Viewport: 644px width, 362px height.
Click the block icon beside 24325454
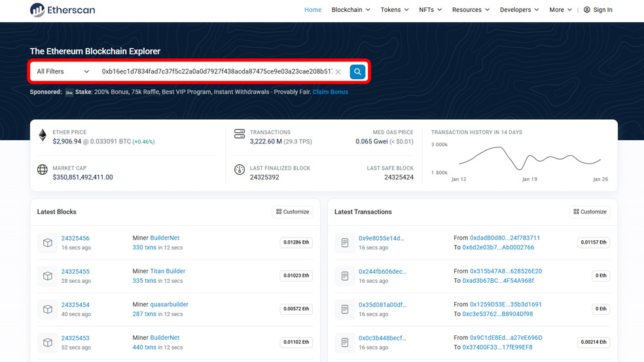pos(48,309)
